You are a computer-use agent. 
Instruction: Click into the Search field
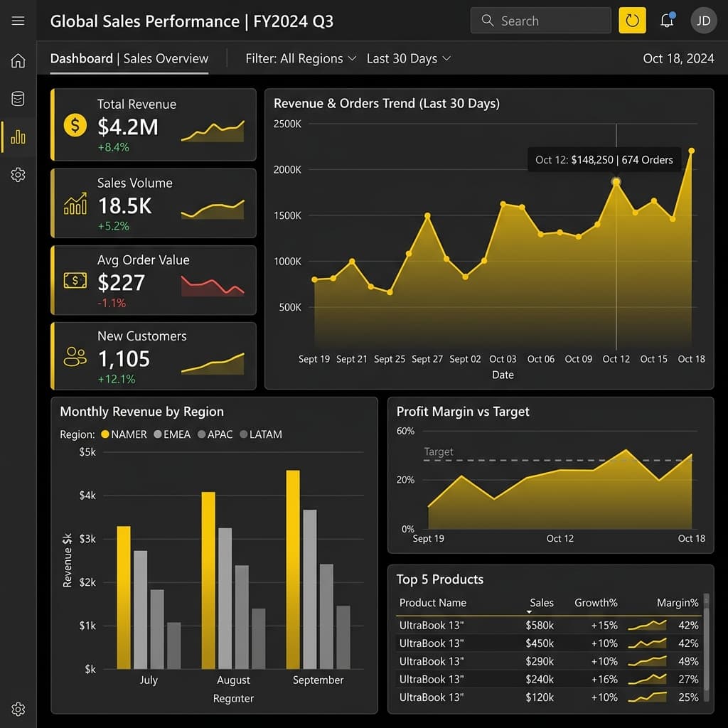tap(540, 21)
